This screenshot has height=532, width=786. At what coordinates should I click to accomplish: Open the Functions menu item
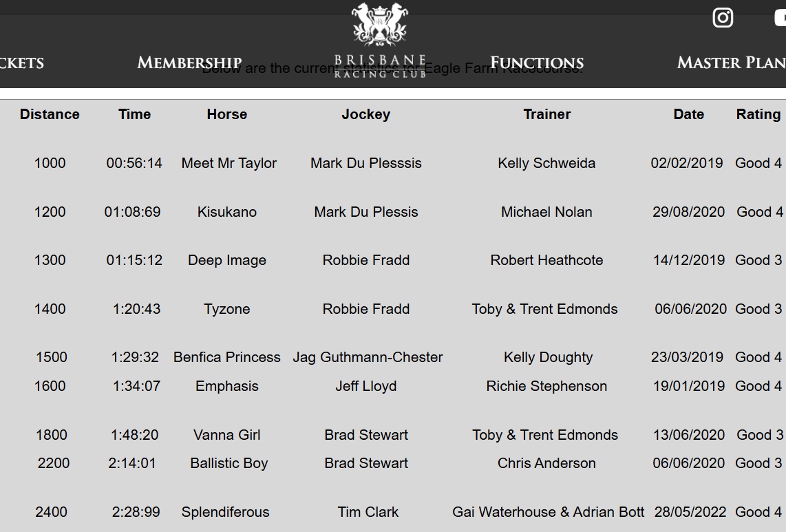click(x=536, y=63)
